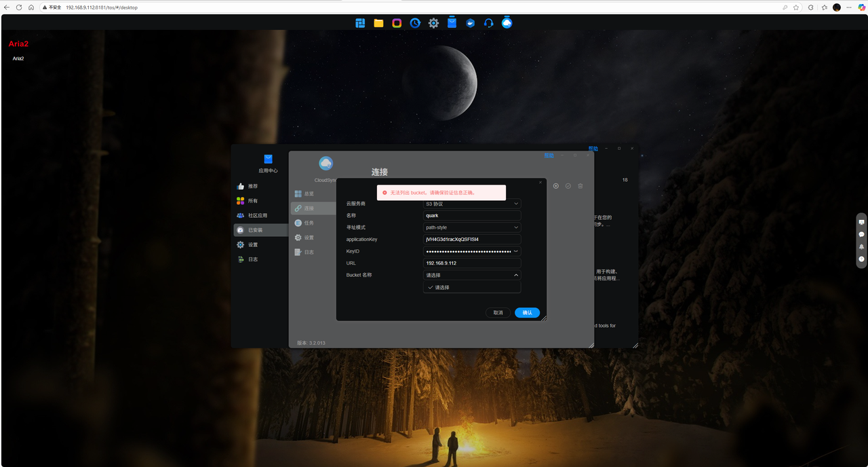The width and height of the screenshot is (868, 467).
Task: Click the 连接 page heading
Action: 380,172
